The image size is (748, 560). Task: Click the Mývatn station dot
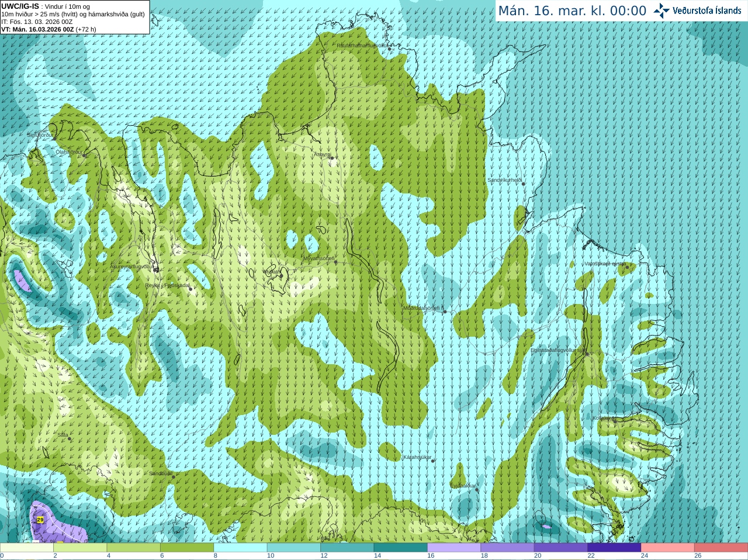(281, 276)
